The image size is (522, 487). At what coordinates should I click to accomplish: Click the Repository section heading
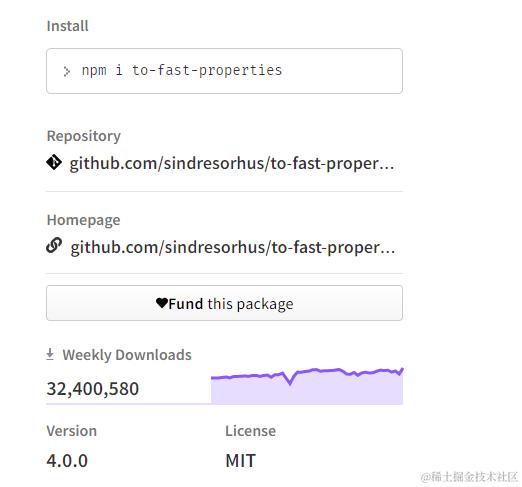[x=84, y=136]
